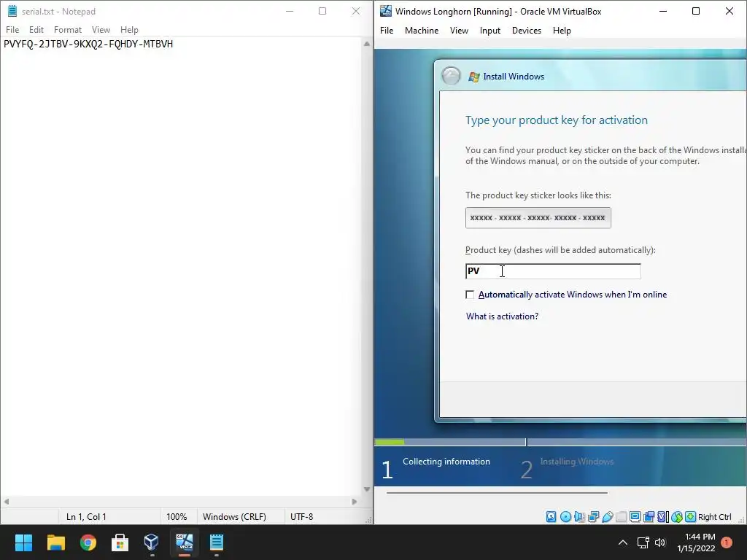Click inside the product key input field
Screen dimensions: 747x560
(x=553, y=271)
